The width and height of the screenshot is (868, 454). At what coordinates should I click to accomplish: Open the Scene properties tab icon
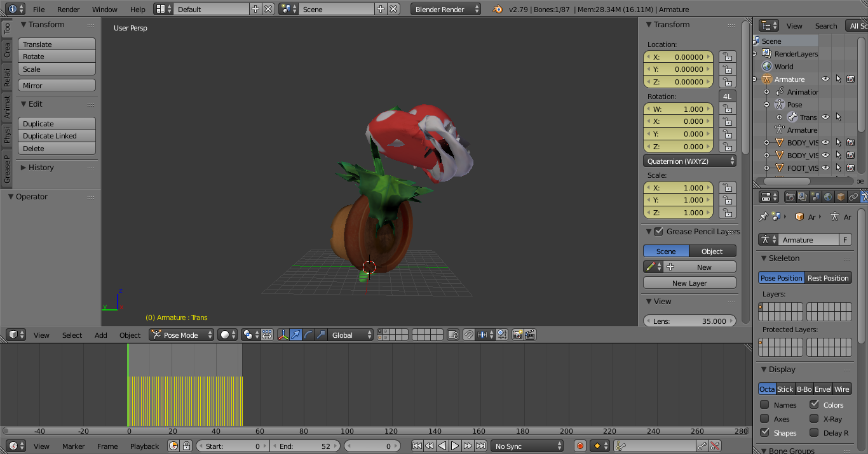tap(815, 197)
